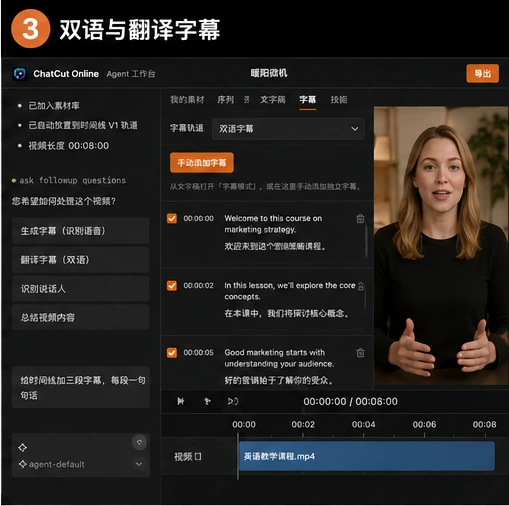
Task: Click the 00:00:02 subtitle timestamp
Action: point(199,286)
